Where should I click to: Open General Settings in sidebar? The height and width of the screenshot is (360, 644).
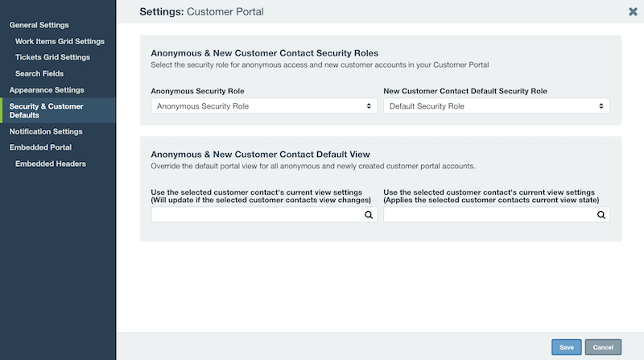click(39, 25)
